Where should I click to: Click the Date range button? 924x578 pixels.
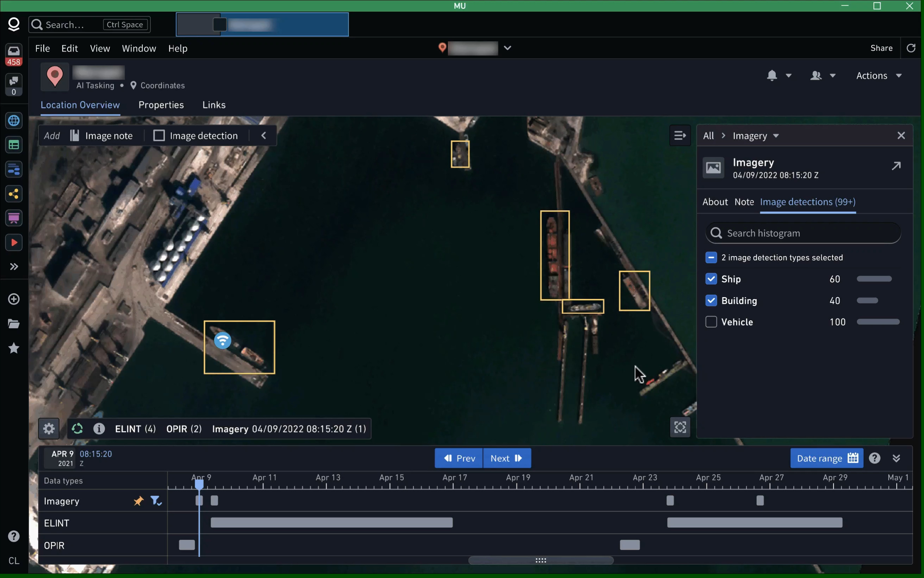[826, 458]
